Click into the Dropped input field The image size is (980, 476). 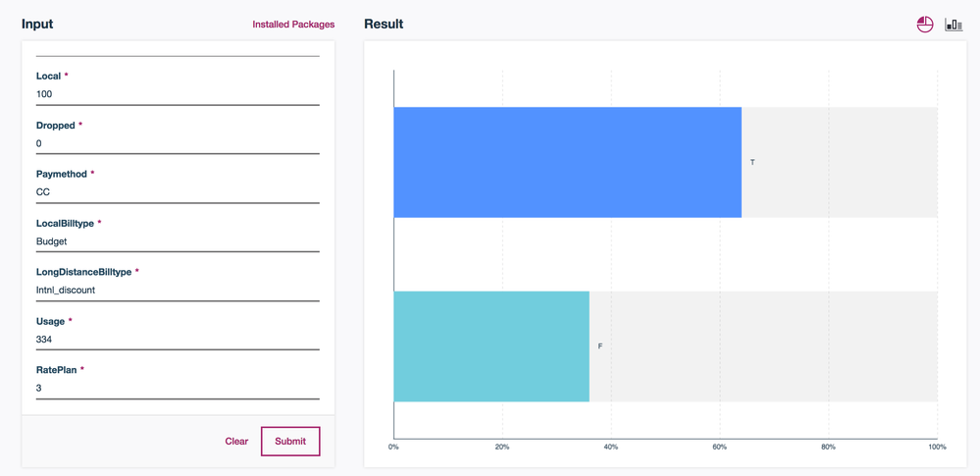(x=178, y=143)
